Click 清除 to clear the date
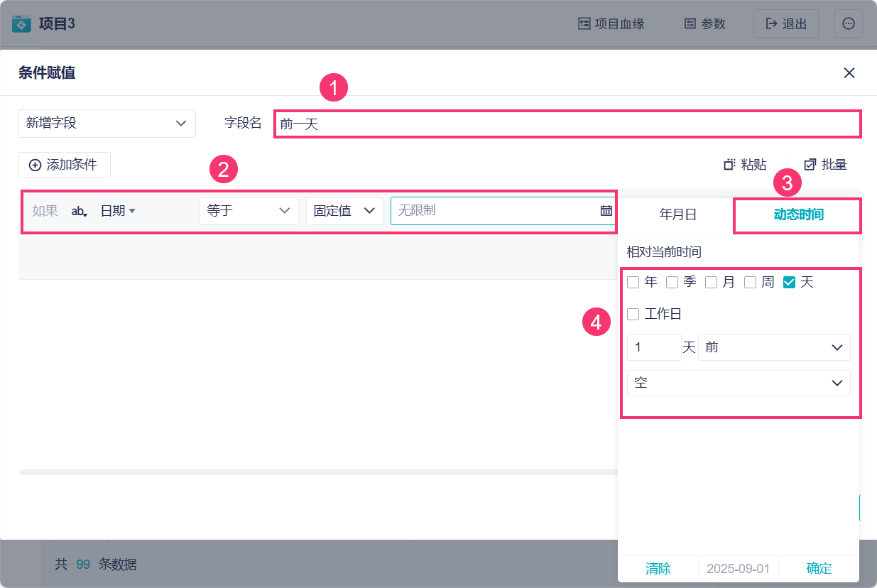The image size is (877, 588). coord(658,569)
